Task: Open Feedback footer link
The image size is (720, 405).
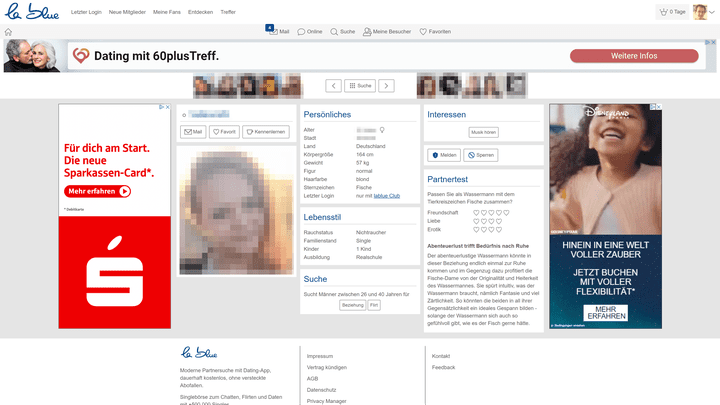Action: pyautogui.click(x=443, y=367)
